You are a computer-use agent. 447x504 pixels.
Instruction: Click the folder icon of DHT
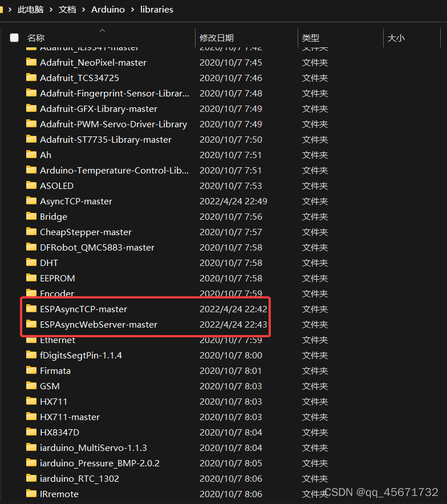[31, 263]
